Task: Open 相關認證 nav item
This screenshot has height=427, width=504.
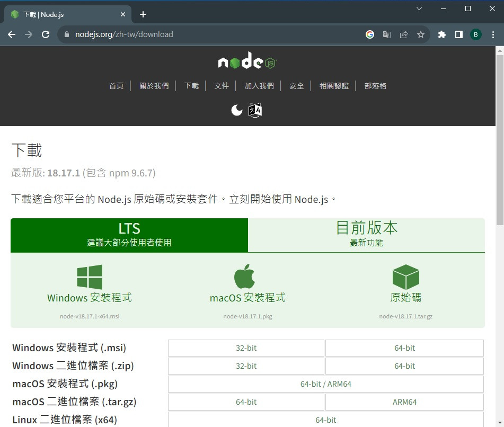Action: point(334,86)
